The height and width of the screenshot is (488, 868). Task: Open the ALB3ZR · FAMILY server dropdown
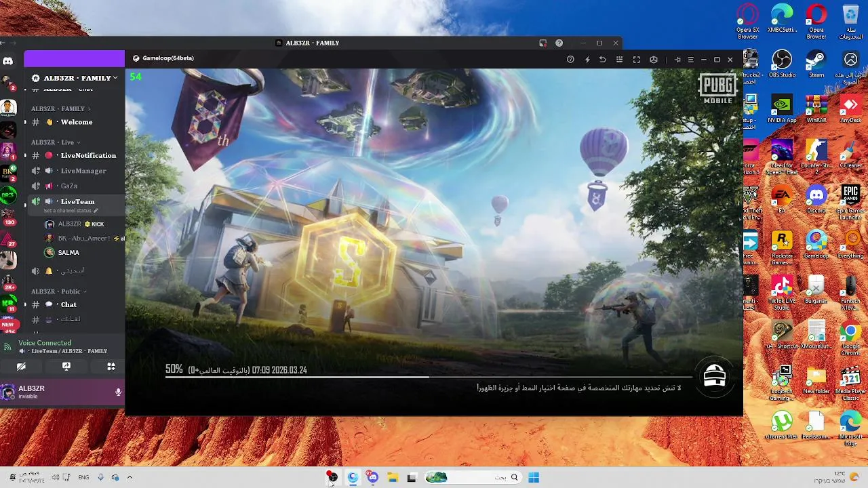(x=75, y=78)
